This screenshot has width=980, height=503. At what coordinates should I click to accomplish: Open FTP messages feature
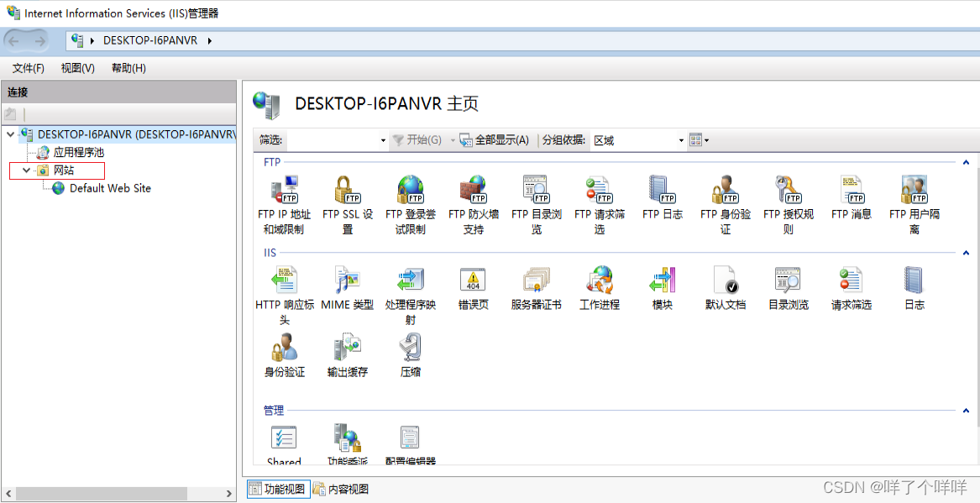coord(852,197)
